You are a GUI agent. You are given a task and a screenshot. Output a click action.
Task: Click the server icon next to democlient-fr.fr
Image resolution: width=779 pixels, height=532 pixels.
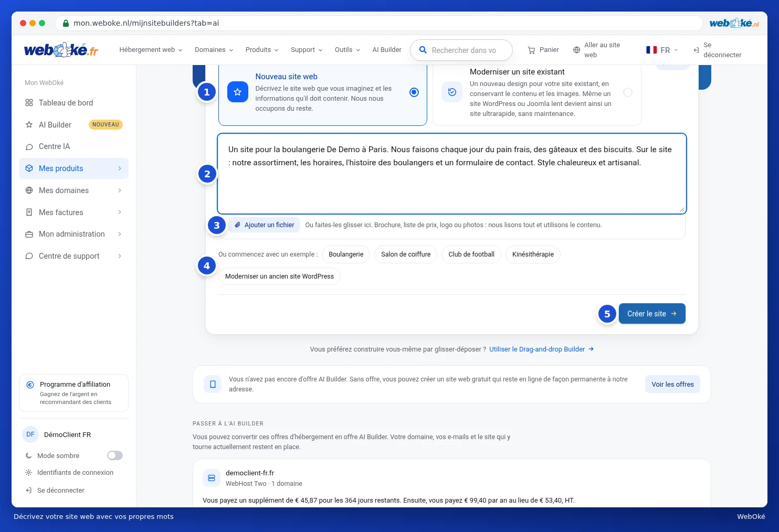tap(212, 478)
